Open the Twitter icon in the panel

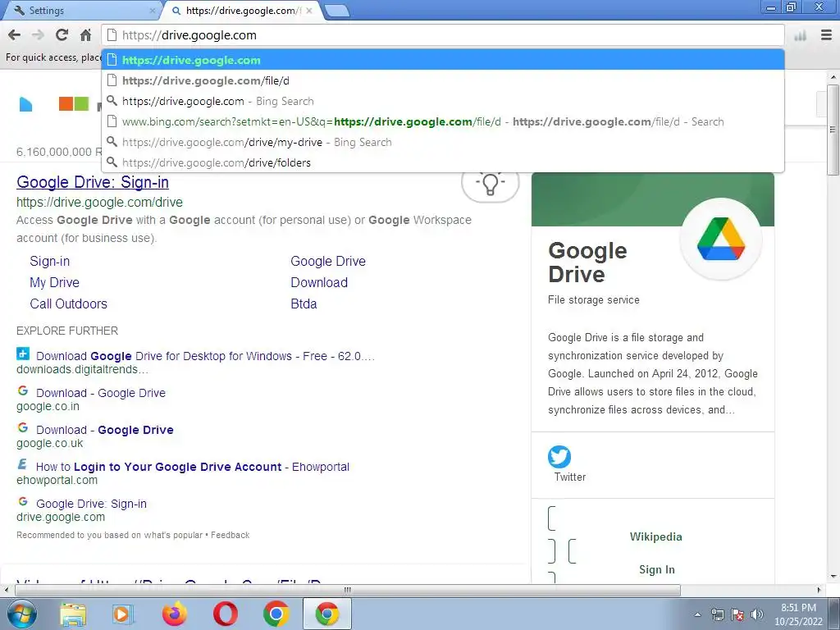click(559, 457)
